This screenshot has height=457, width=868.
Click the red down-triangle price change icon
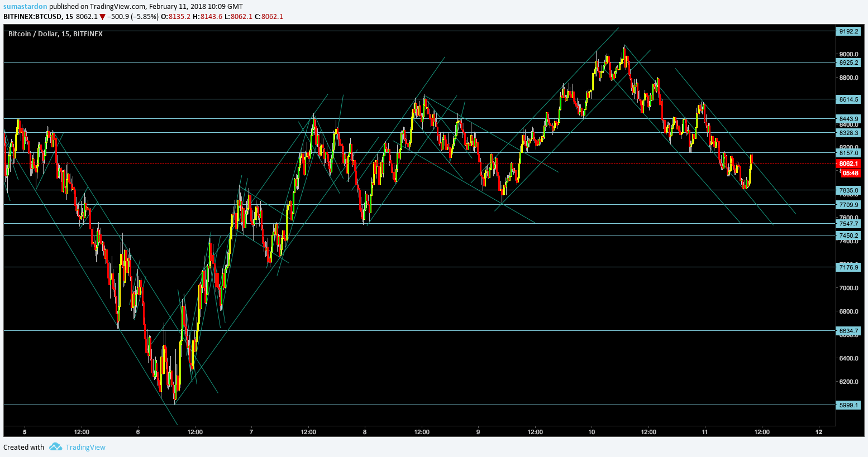pyautogui.click(x=102, y=17)
